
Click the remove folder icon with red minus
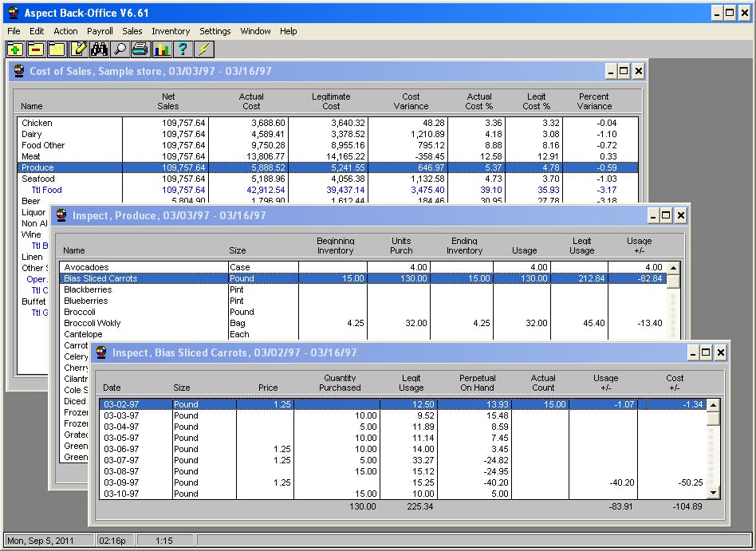(x=35, y=49)
